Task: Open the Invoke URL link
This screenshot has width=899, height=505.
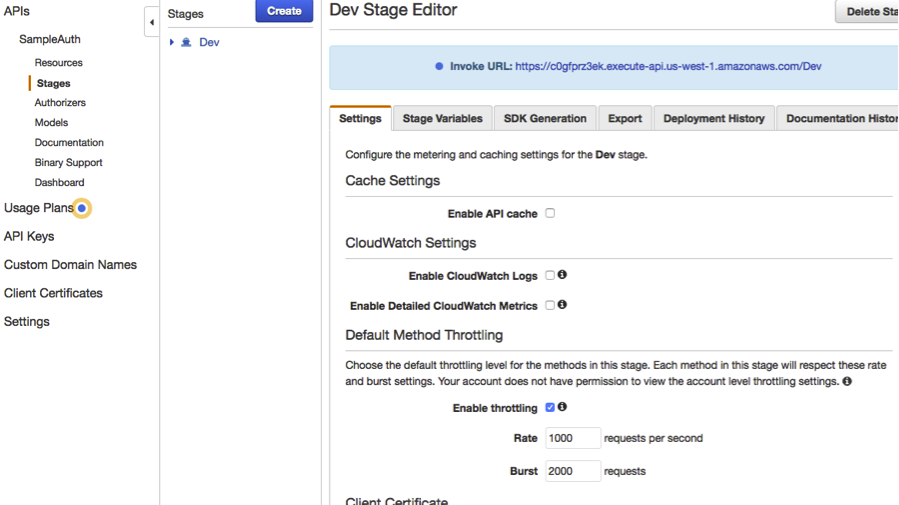Action: tap(668, 67)
